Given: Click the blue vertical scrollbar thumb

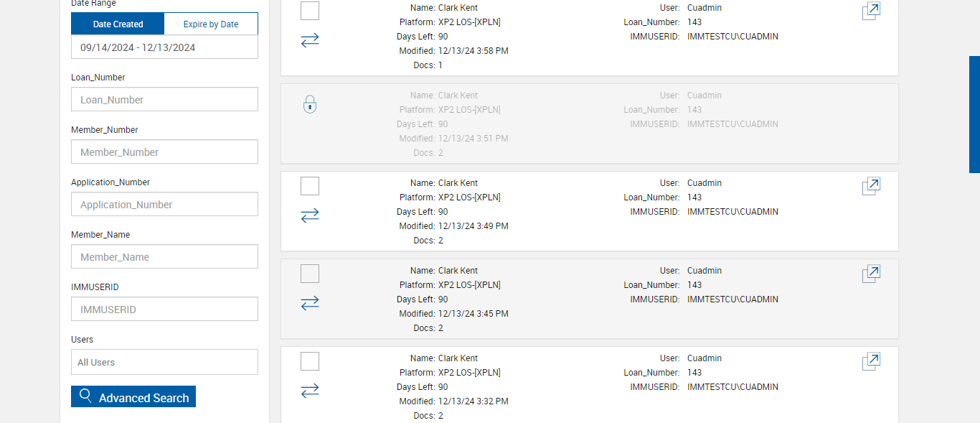Looking at the screenshot, I should point(974,114).
